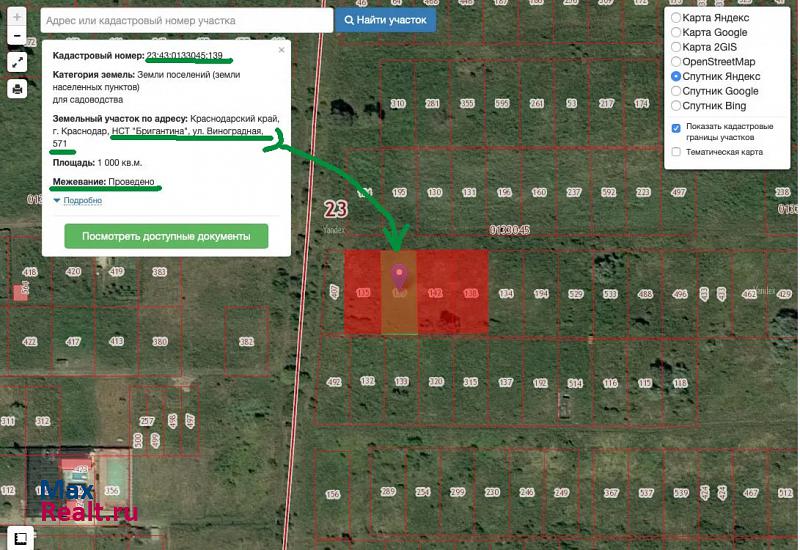Select the red parcel numbered 142
This screenshot has height=550, width=800.
435,293
